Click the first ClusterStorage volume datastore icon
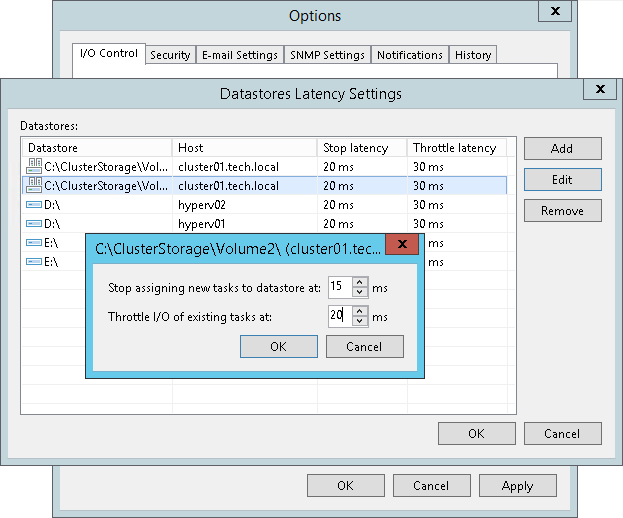Screen dimensions: 623x518 (x=34, y=166)
